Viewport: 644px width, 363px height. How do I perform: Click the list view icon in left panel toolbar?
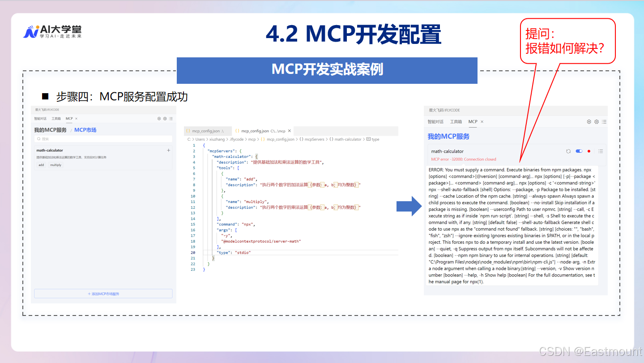[x=171, y=118]
